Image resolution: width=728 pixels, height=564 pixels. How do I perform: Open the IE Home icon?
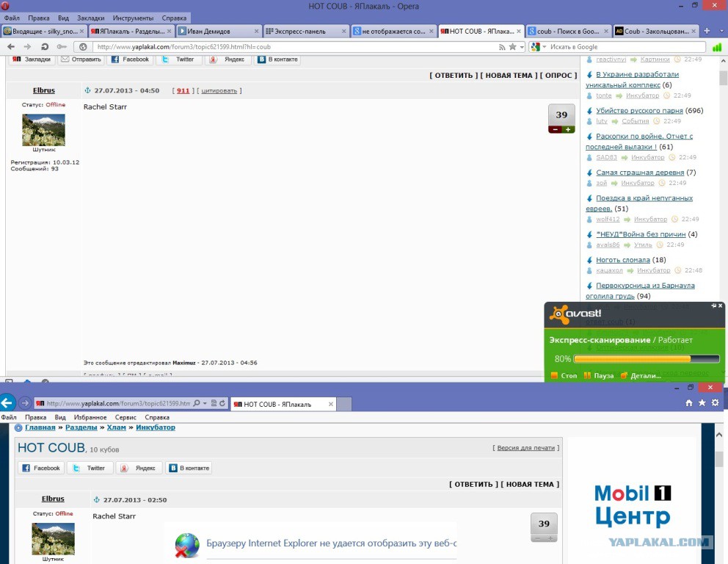pyautogui.click(x=689, y=402)
